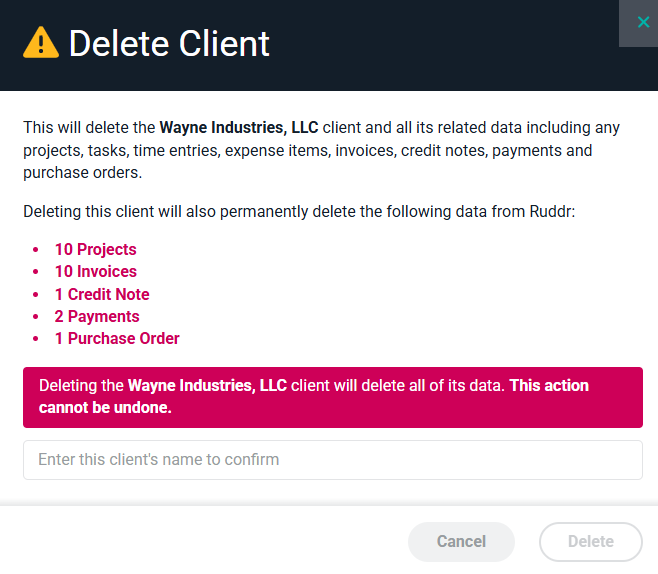Click the bullet beside 1 Credit Note

pos(37,295)
